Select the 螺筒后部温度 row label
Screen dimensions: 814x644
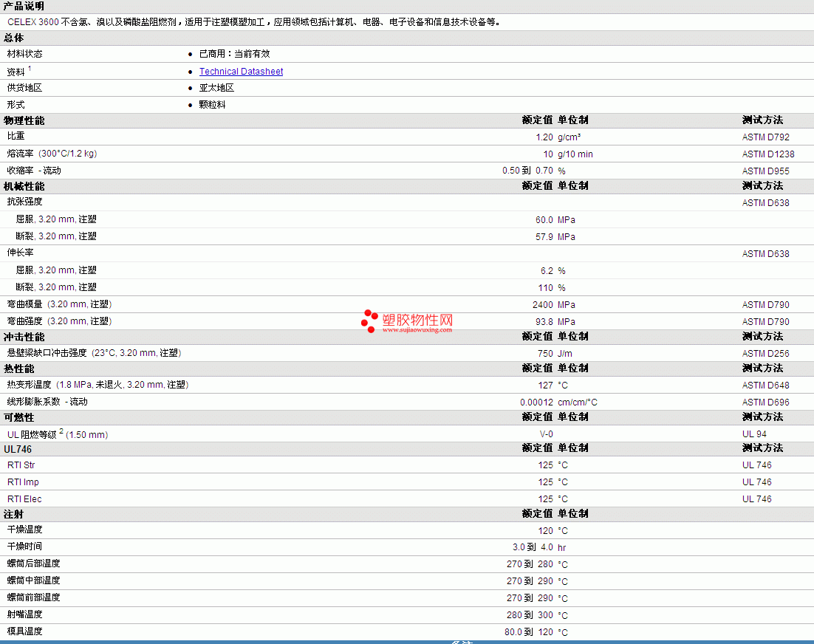click(x=34, y=563)
